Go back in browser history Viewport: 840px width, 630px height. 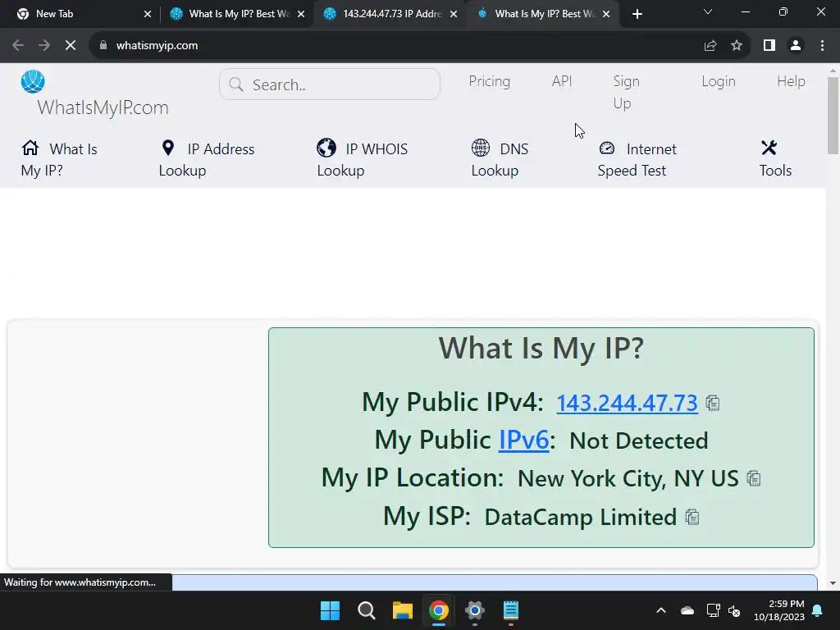18,46
